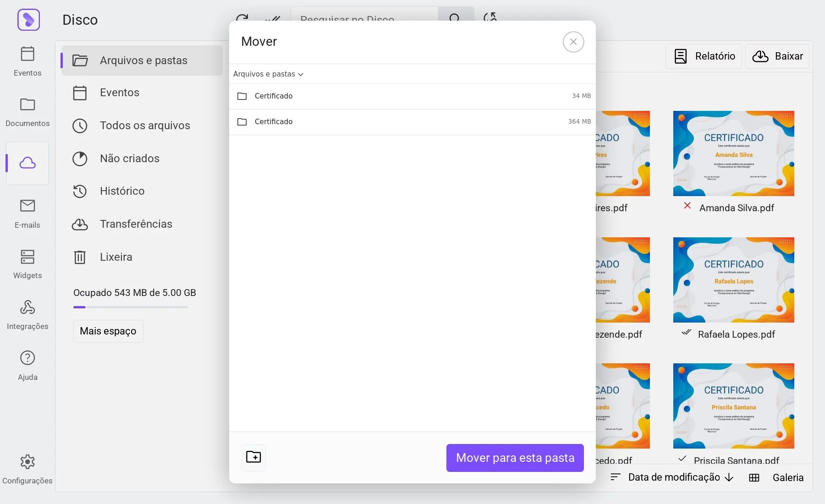Image resolution: width=825 pixels, height=504 pixels.
Task: Select Não criados
Action: click(x=142, y=159)
